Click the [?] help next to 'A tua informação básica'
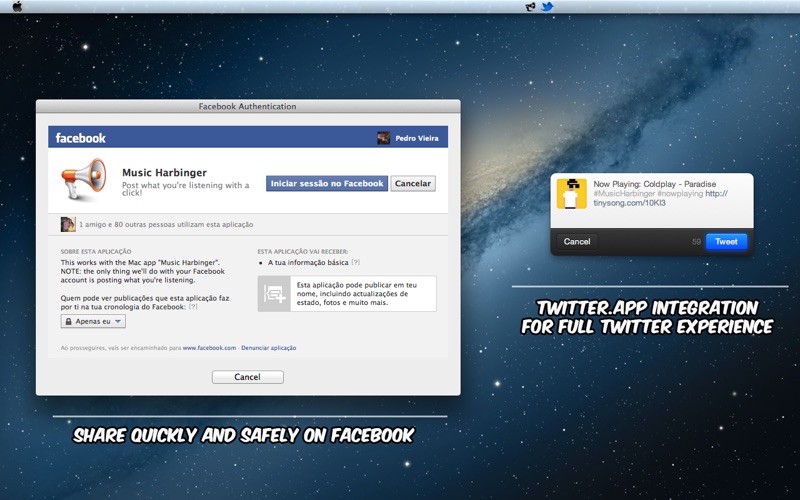Image resolution: width=800 pixels, height=500 pixels. (355, 263)
